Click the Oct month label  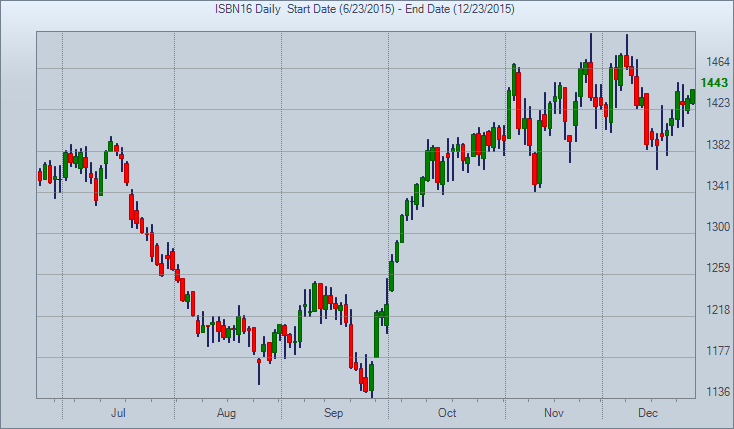pos(447,413)
